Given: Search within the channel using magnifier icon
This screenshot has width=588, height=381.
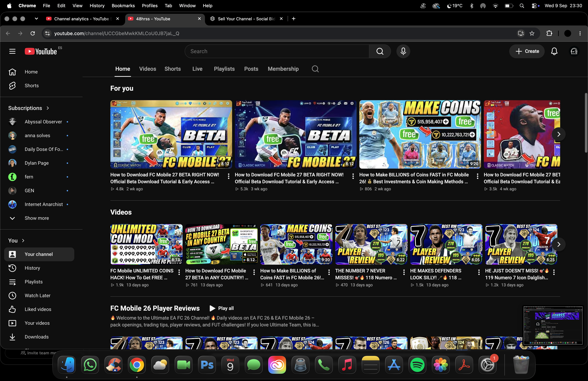Looking at the screenshot, I should pyautogui.click(x=315, y=69).
